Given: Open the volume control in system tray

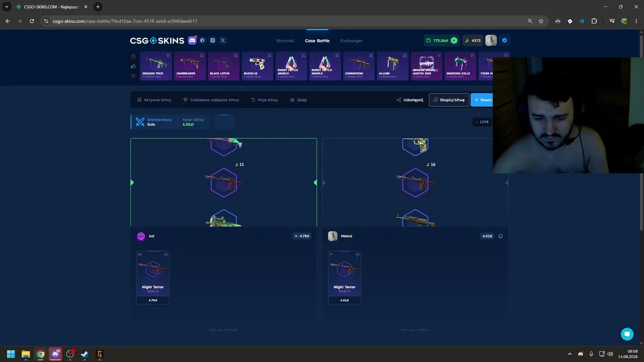Looking at the screenshot, I should click(x=610, y=354).
